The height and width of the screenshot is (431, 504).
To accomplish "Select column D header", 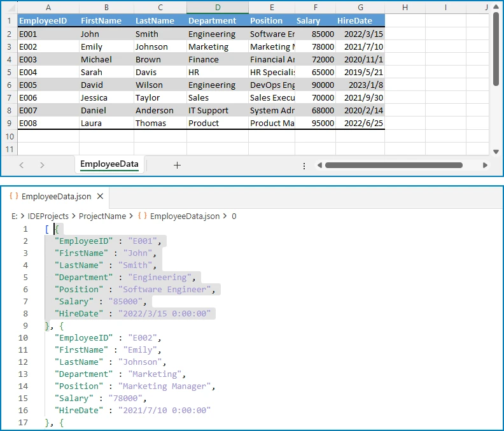I will click(x=218, y=7).
